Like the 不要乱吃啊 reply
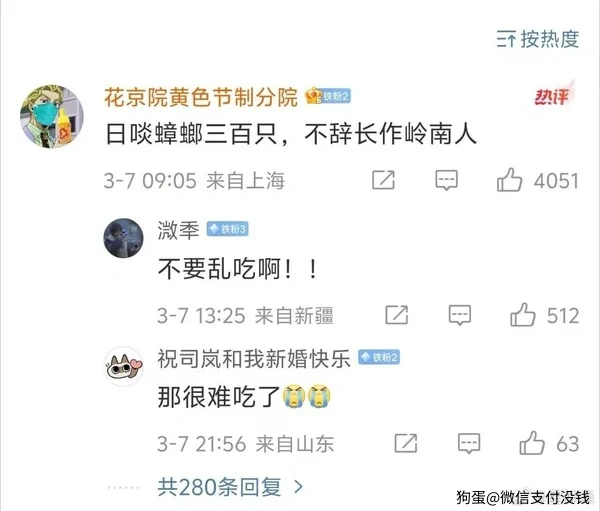Image resolution: width=600 pixels, height=511 pixels. tap(523, 315)
